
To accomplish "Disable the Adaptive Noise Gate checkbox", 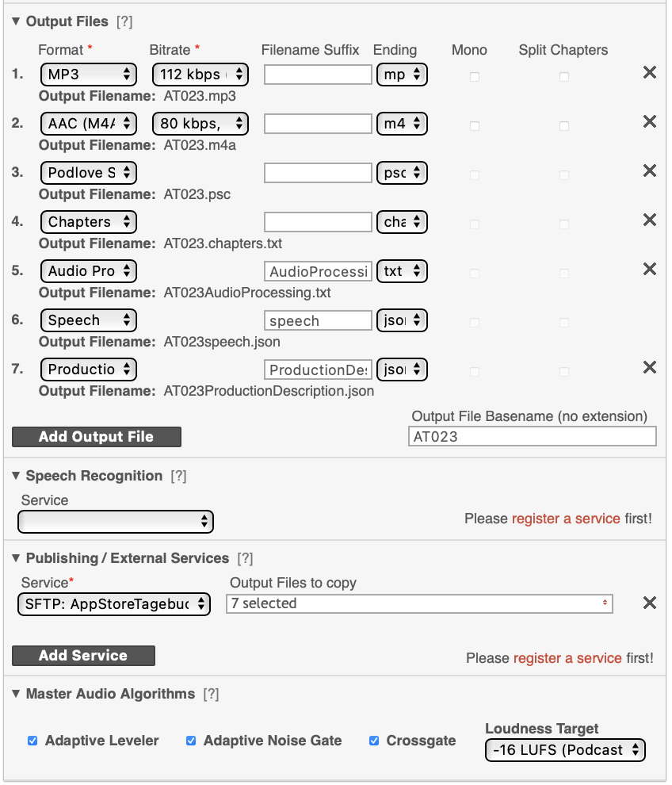I will coord(191,741).
